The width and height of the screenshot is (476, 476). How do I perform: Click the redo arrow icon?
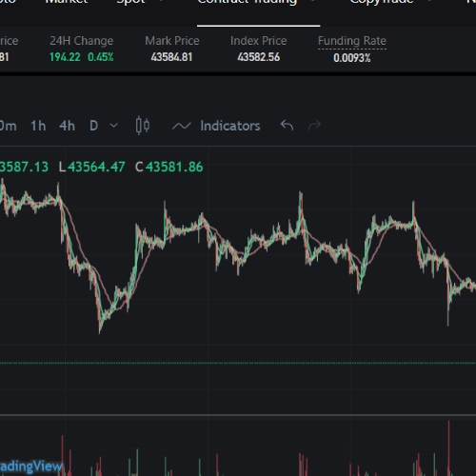coord(314,126)
